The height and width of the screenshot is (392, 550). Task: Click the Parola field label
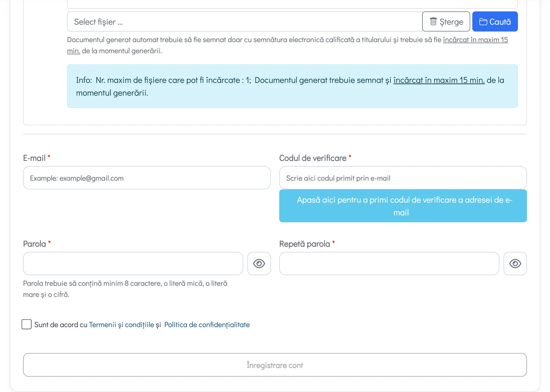[x=34, y=244]
